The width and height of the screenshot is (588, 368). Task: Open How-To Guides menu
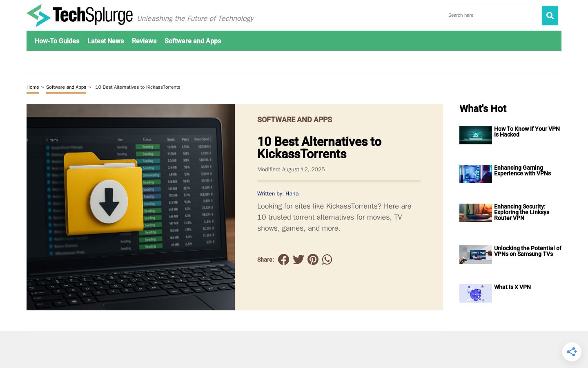click(x=57, y=41)
